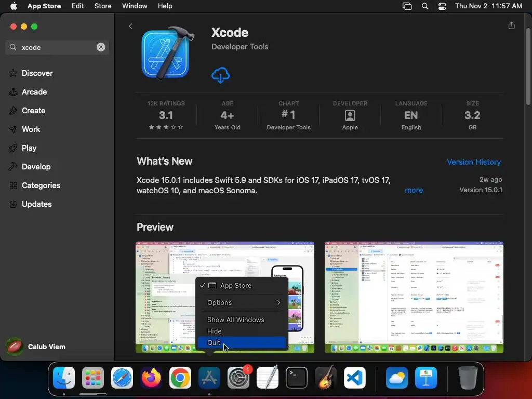Click the Discover star icon
This screenshot has width=532, height=399.
coord(13,73)
